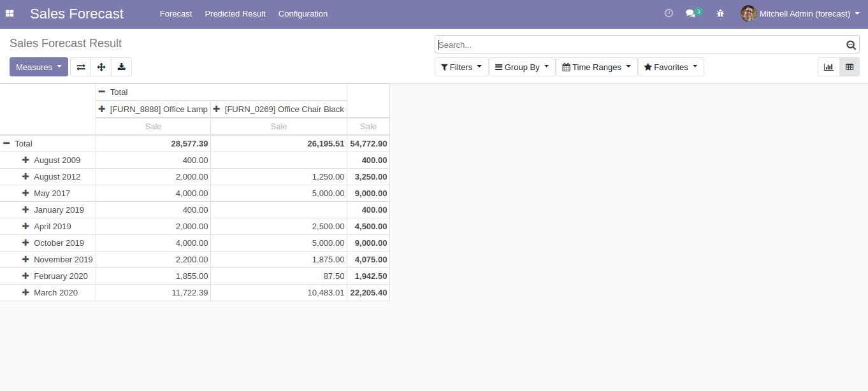This screenshot has height=391, width=868.
Task: Open the apps grid menu icon
Action: click(x=10, y=13)
